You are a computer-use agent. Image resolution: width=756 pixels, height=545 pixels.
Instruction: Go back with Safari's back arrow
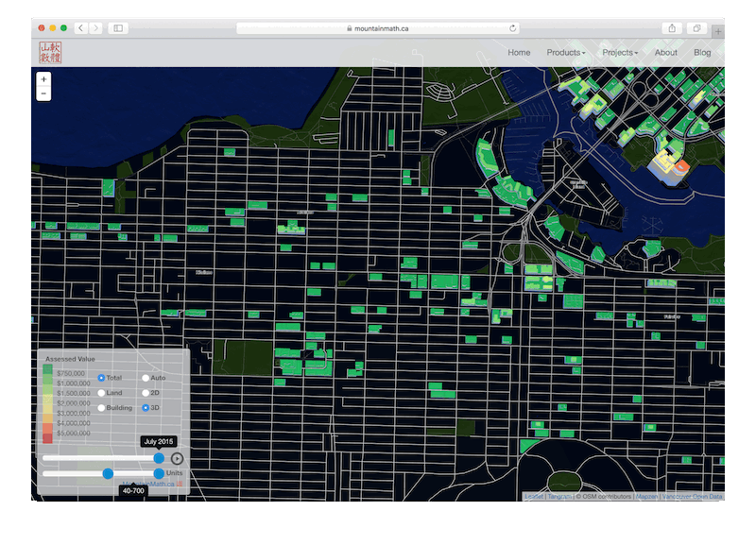pos(79,28)
